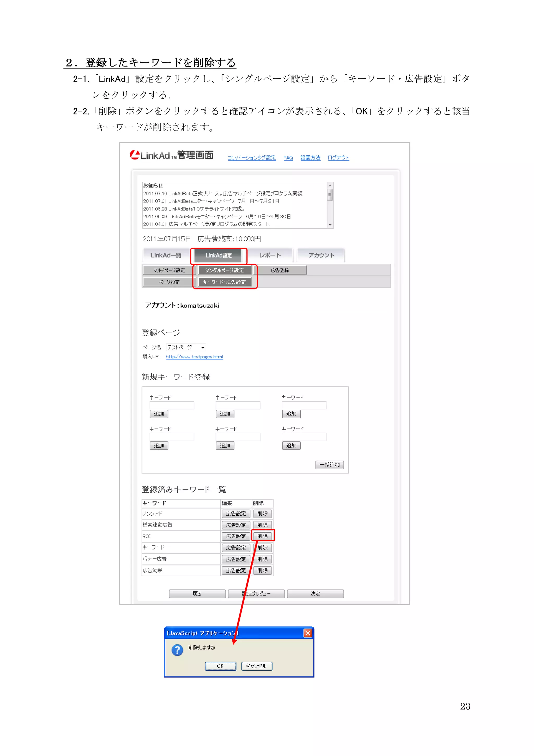Close the JavaScript application dialog
This screenshot has width=534, height=756.
(308, 633)
